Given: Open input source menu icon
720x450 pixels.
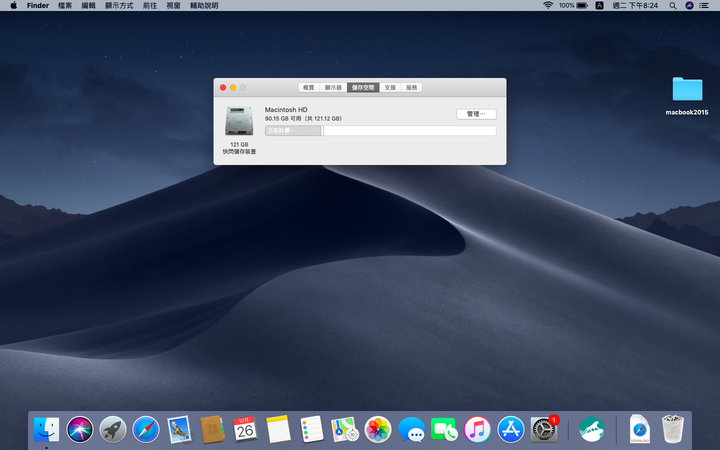Looking at the screenshot, I should (599, 6).
